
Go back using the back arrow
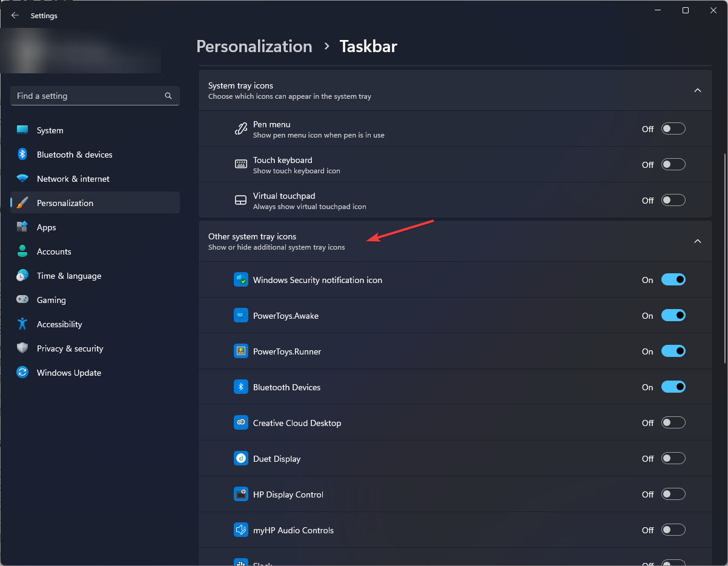point(15,16)
